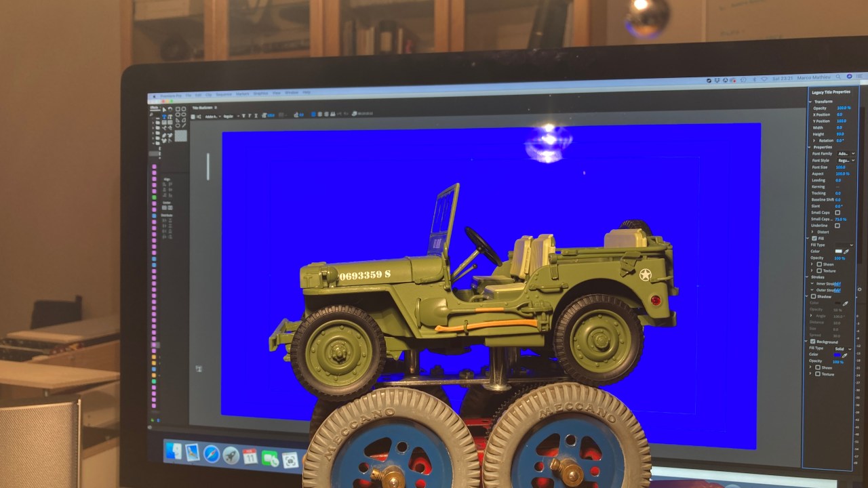The width and height of the screenshot is (868, 488).
Task: Launch Calendar from the Dock
Action: pos(250,457)
